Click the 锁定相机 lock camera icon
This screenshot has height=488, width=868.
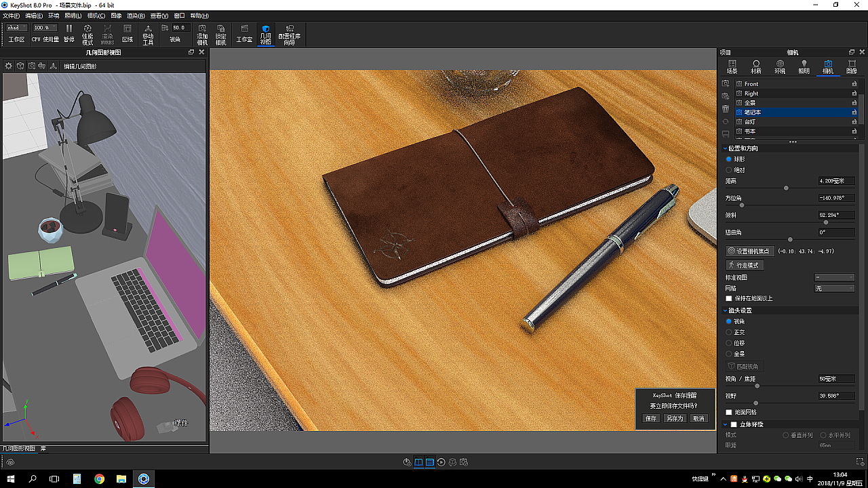pyautogui.click(x=220, y=34)
